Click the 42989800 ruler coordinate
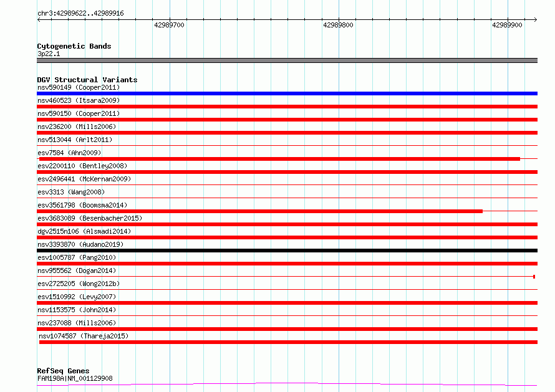 pyautogui.click(x=338, y=25)
